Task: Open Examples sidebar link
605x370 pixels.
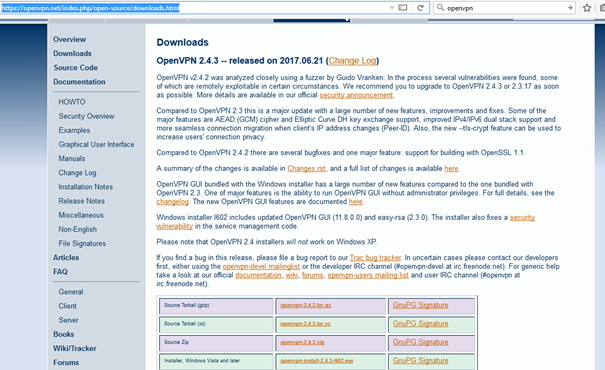Action: [74, 130]
